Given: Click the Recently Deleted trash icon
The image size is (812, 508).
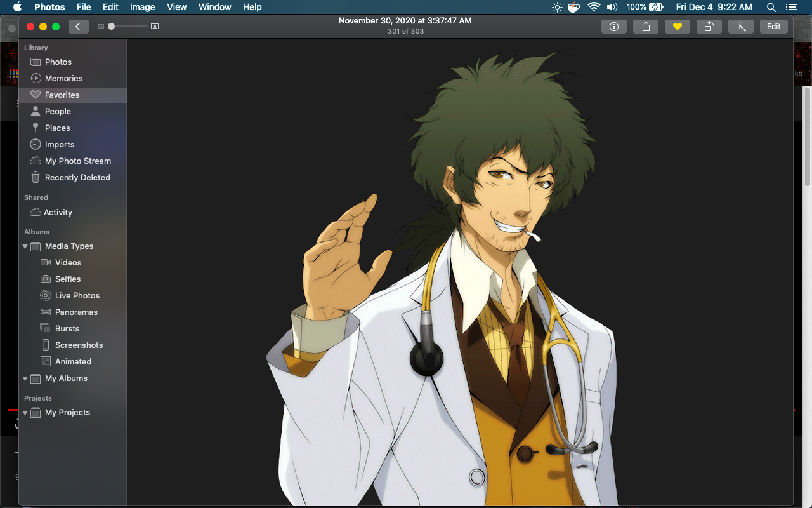Looking at the screenshot, I should pos(36,177).
